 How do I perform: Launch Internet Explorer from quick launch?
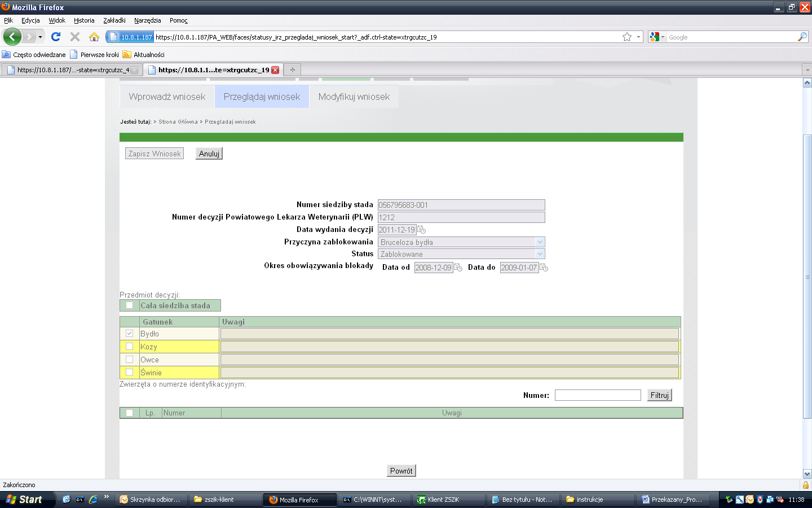coord(93,500)
